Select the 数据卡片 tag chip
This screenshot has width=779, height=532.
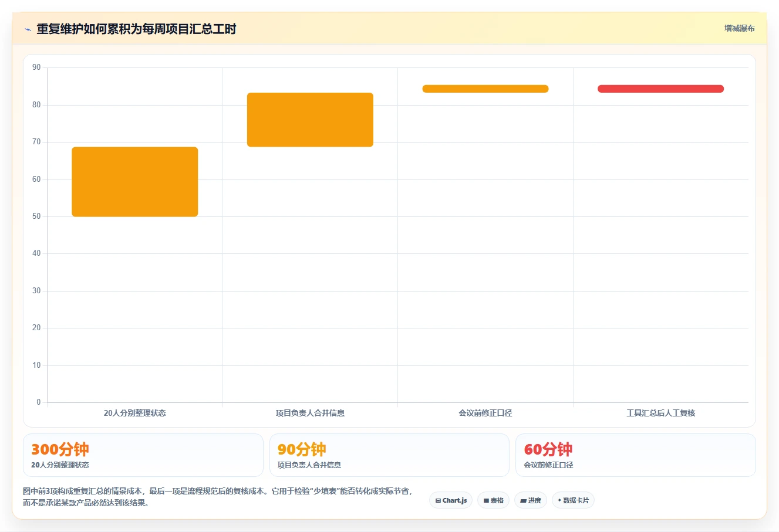[x=573, y=500]
